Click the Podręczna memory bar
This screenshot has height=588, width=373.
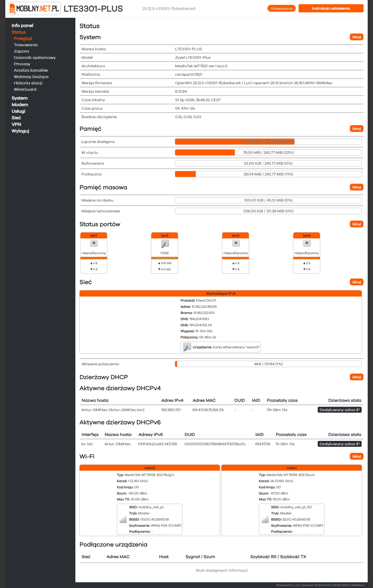point(268,174)
